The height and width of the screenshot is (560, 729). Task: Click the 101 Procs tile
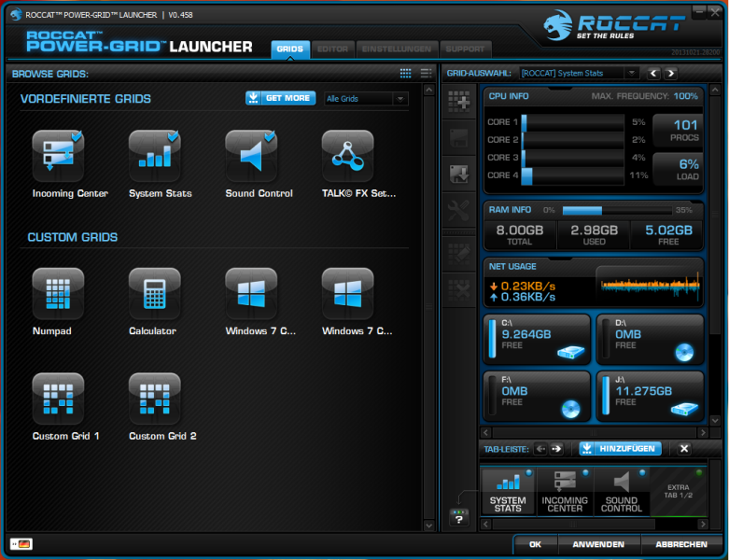[678, 130]
